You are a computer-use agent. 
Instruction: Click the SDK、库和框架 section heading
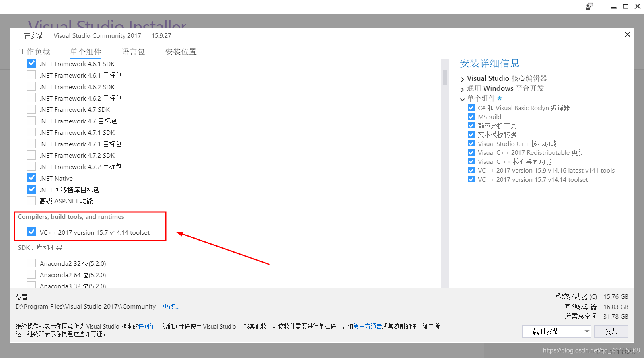pos(40,248)
